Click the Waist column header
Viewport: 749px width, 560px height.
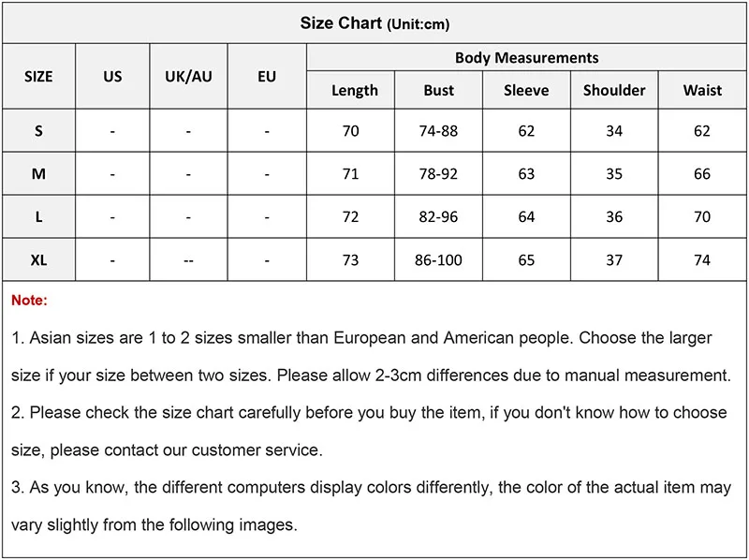pyautogui.click(x=702, y=90)
